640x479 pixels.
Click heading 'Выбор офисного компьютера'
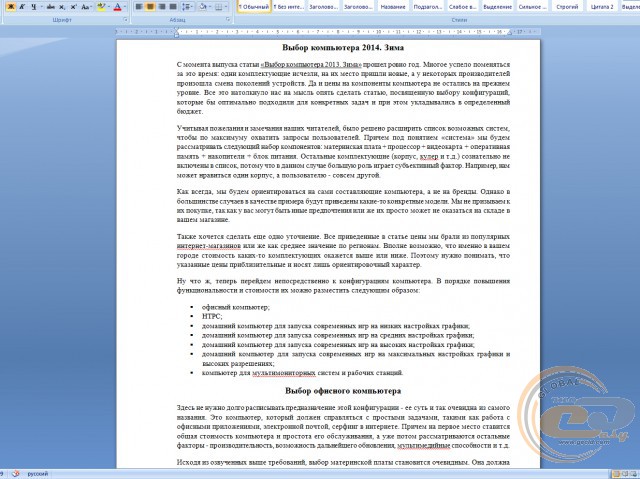(x=343, y=391)
